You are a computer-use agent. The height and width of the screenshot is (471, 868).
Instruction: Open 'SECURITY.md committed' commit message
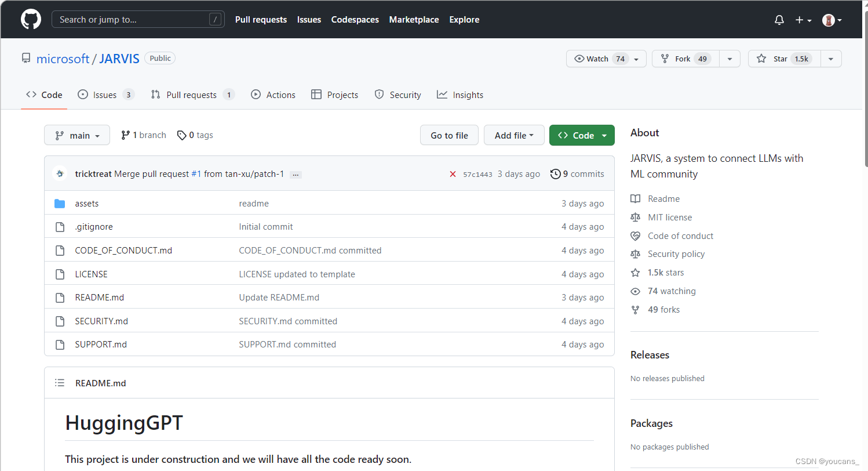pyautogui.click(x=288, y=321)
